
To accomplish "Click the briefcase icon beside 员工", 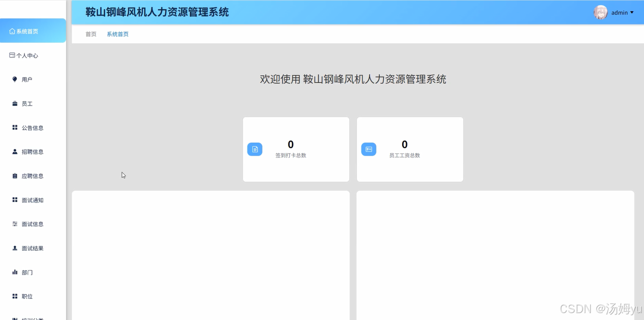I will click(15, 104).
